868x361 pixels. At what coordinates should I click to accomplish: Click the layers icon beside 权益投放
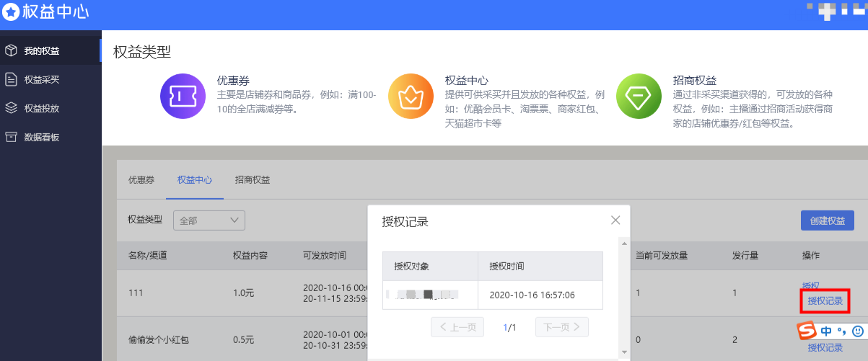pyautogui.click(x=11, y=108)
